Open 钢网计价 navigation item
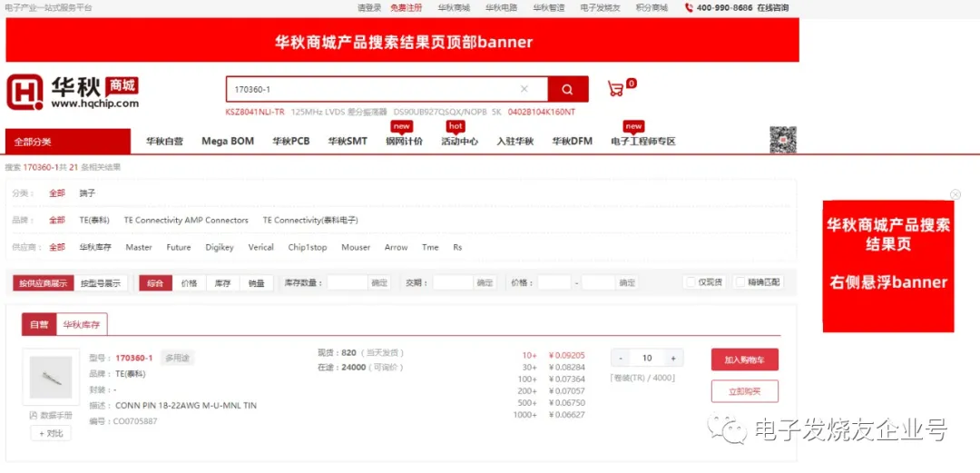 405,142
